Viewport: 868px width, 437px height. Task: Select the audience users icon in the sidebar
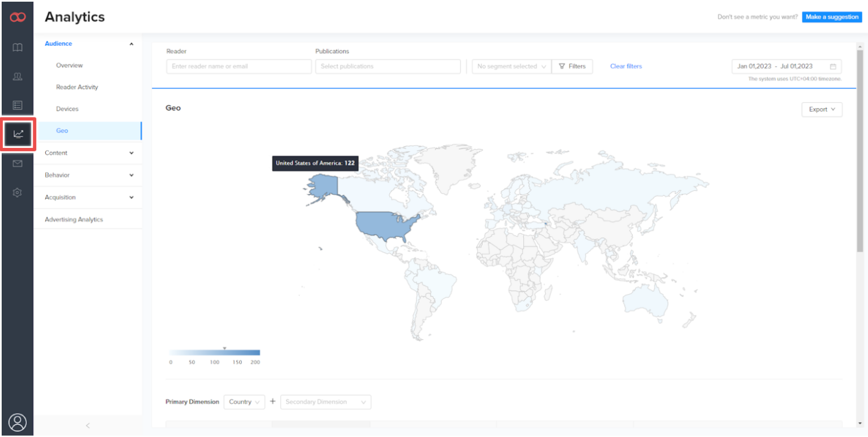tap(18, 76)
